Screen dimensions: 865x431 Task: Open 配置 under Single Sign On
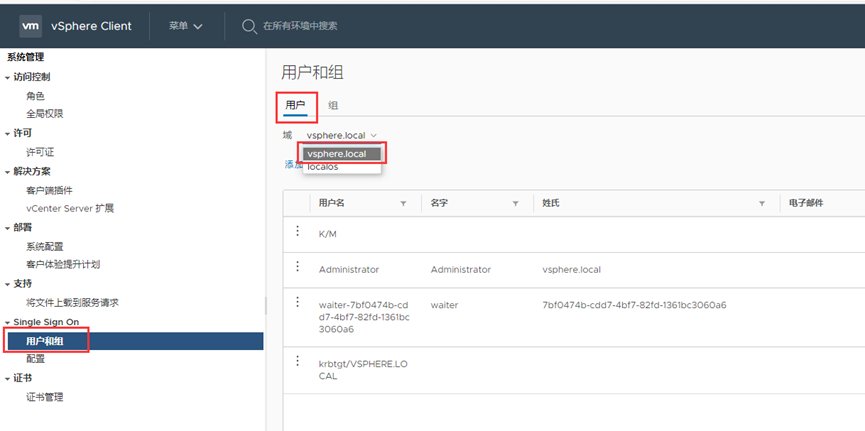pyautogui.click(x=35, y=359)
